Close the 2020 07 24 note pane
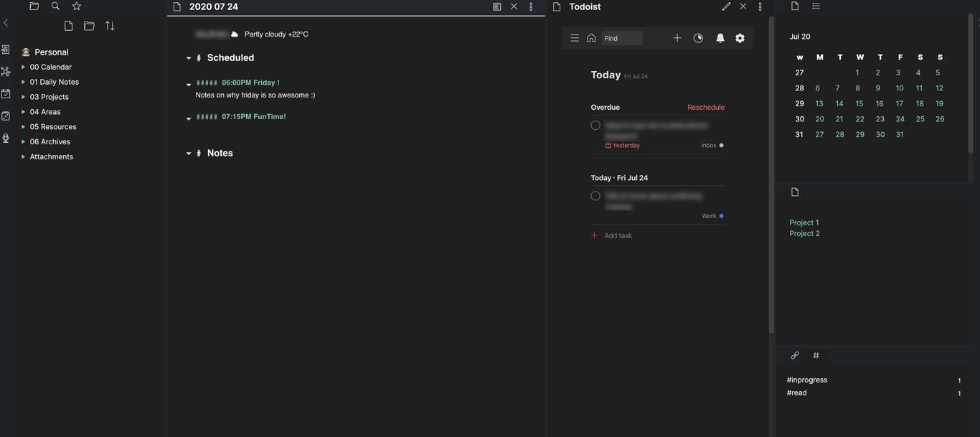Screen dimensions: 980x437 [514, 6]
